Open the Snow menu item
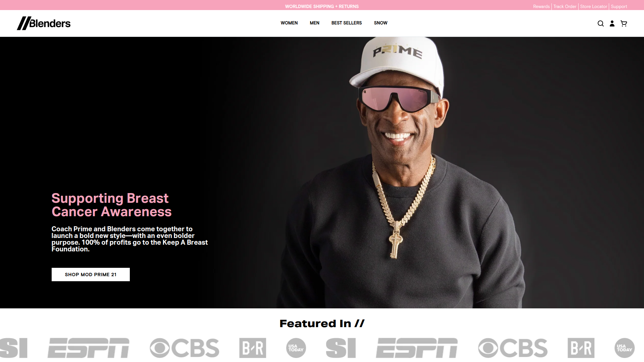 pyautogui.click(x=380, y=23)
